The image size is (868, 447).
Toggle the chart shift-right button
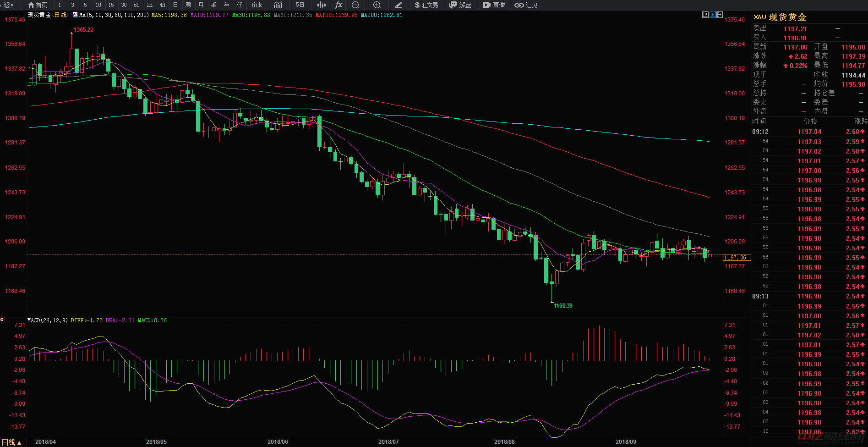(720, 15)
